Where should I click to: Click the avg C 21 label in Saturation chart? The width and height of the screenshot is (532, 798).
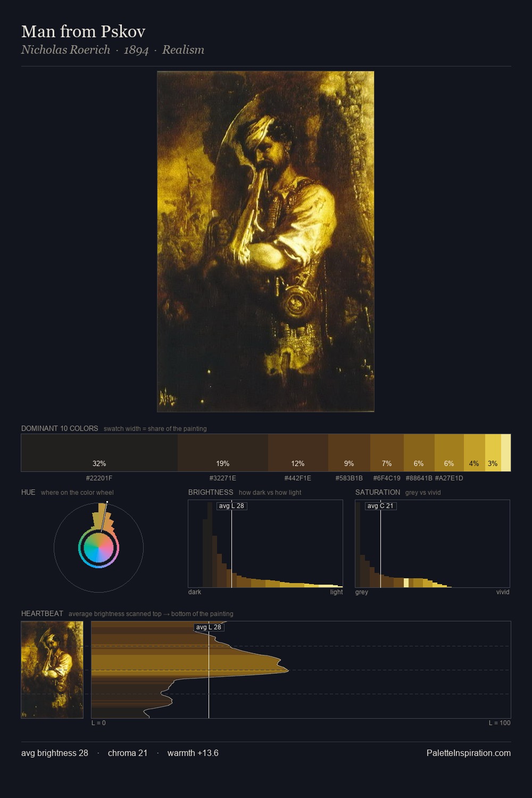pos(380,506)
